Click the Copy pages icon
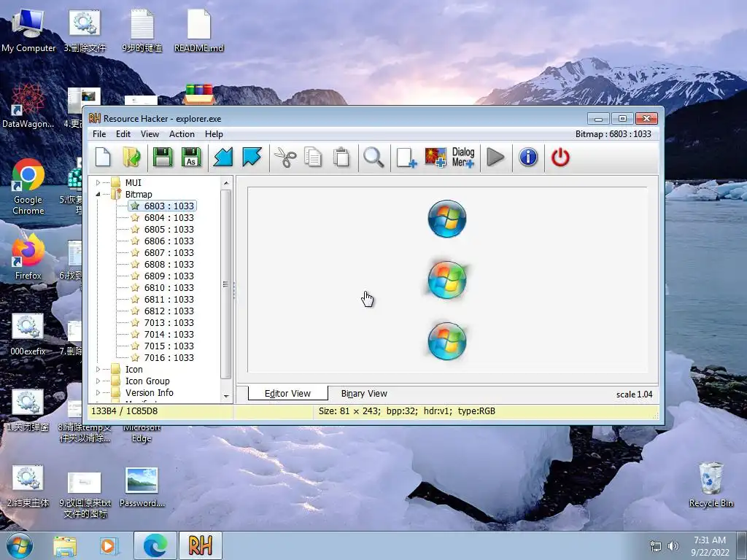The image size is (747, 560). (x=313, y=157)
